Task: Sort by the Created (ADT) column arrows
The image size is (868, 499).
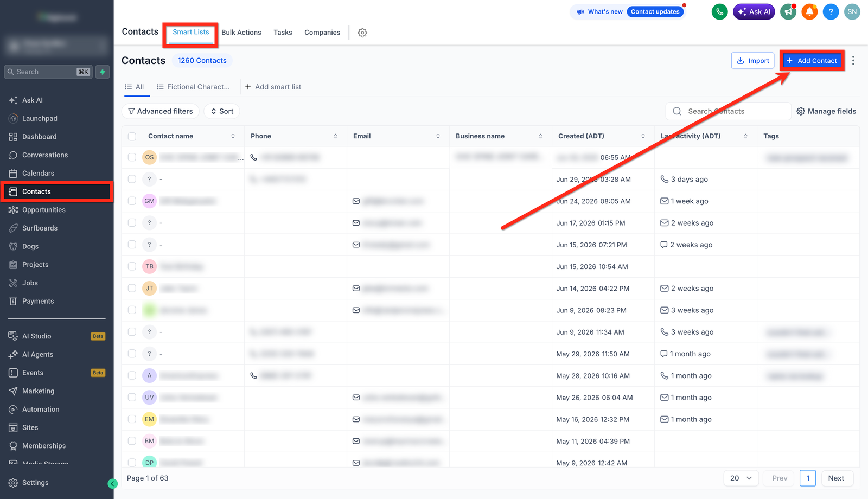Action: [x=643, y=136]
